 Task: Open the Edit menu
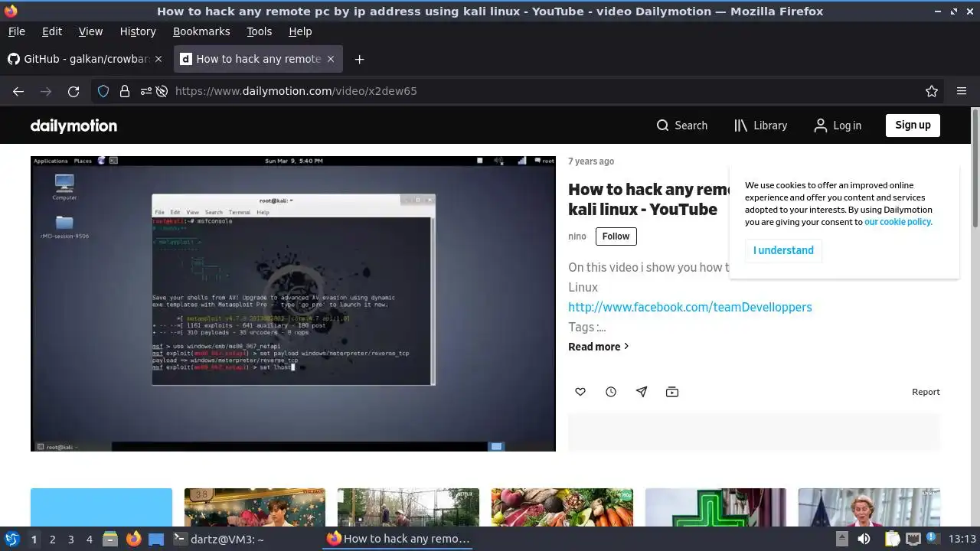click(x=52, y=31)
